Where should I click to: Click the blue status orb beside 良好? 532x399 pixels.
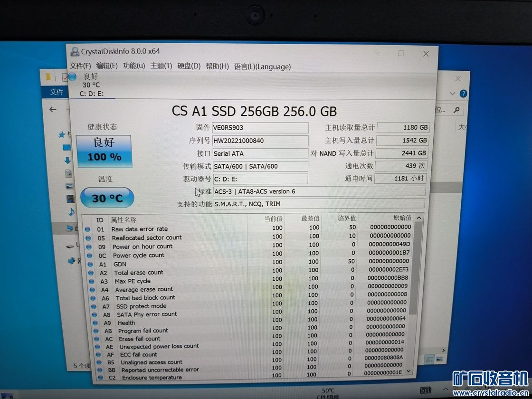[72, 76]
